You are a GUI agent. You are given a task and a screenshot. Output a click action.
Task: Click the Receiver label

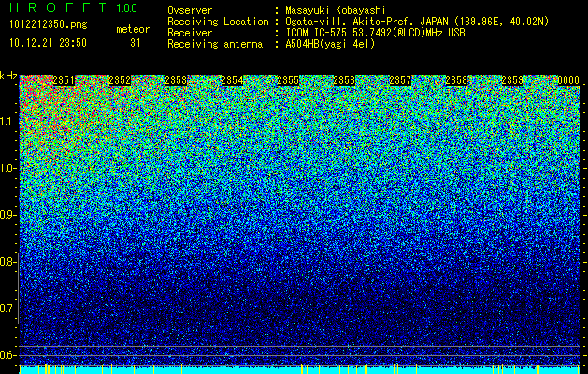(190, 33)
